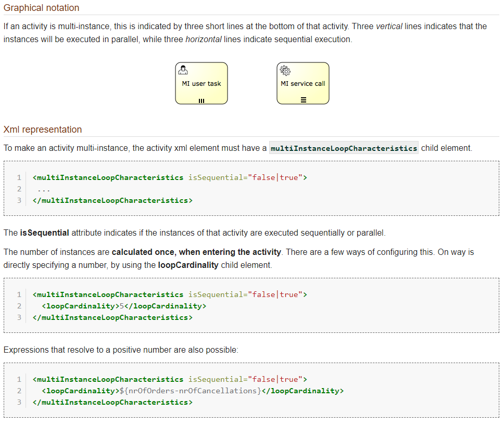Click the ellipsis line in first code block
This screenshot has height=425, width=504.
pyautogui.click(x=44, y=189)
